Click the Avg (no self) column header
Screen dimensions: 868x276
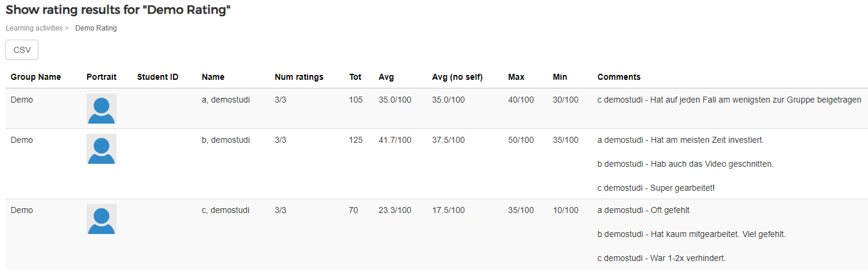point(458,77)
